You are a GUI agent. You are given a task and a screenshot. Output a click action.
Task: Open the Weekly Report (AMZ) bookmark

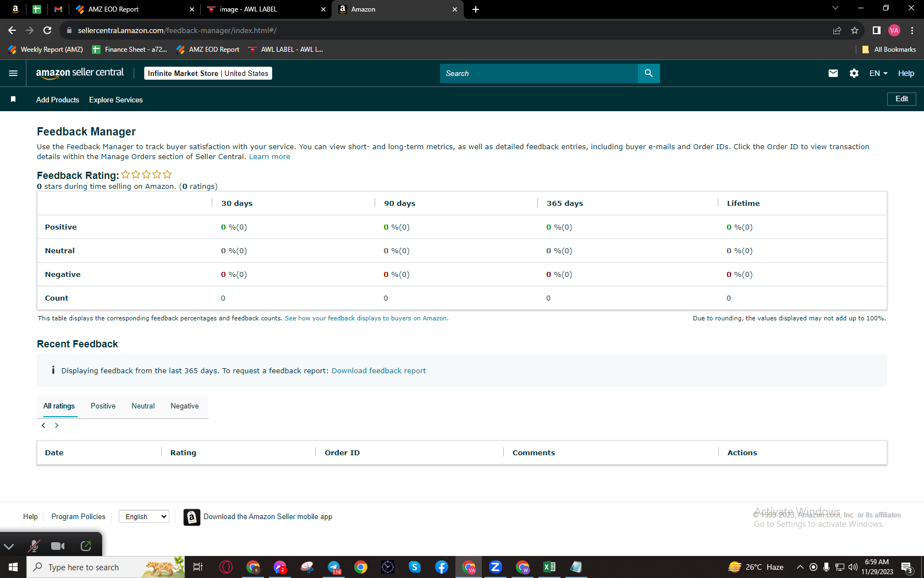click(46, 50)
